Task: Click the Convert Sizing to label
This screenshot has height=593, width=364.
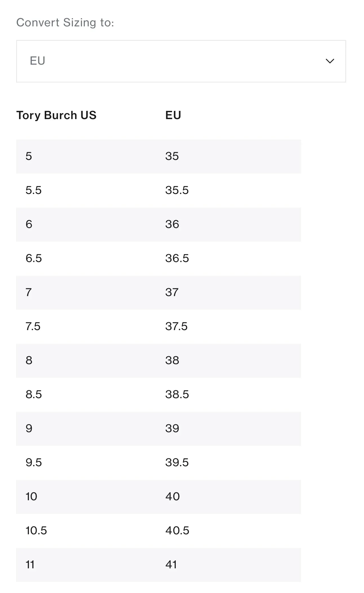Action: coord(65,22)
